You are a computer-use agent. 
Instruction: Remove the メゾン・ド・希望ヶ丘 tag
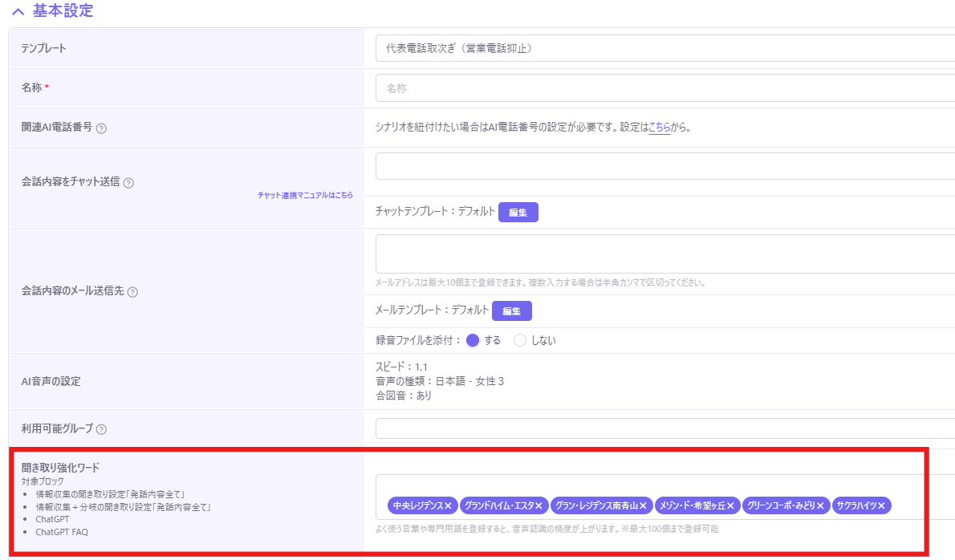click(x=730, y=505)
